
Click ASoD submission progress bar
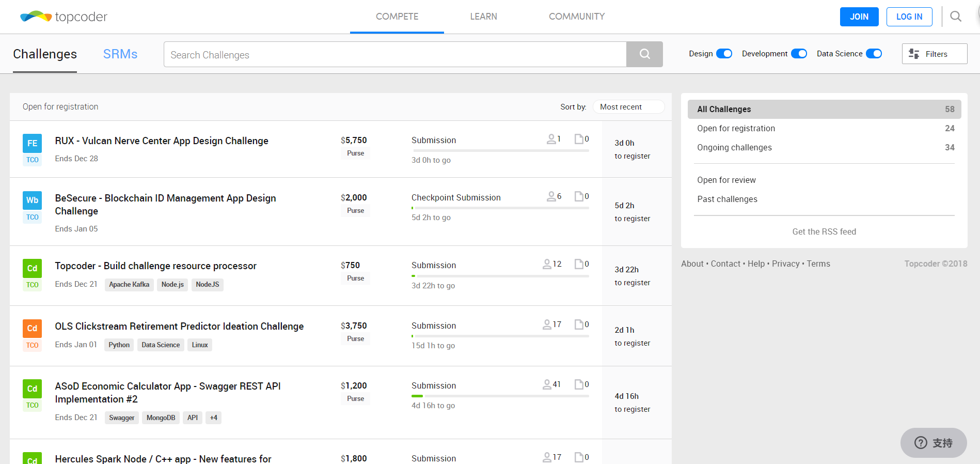[500, 396]
